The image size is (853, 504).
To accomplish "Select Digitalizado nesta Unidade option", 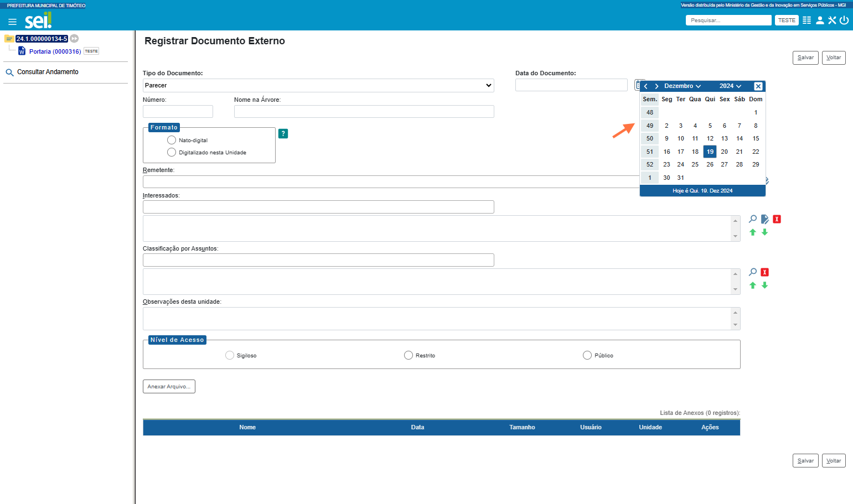I will pos(172,152).
